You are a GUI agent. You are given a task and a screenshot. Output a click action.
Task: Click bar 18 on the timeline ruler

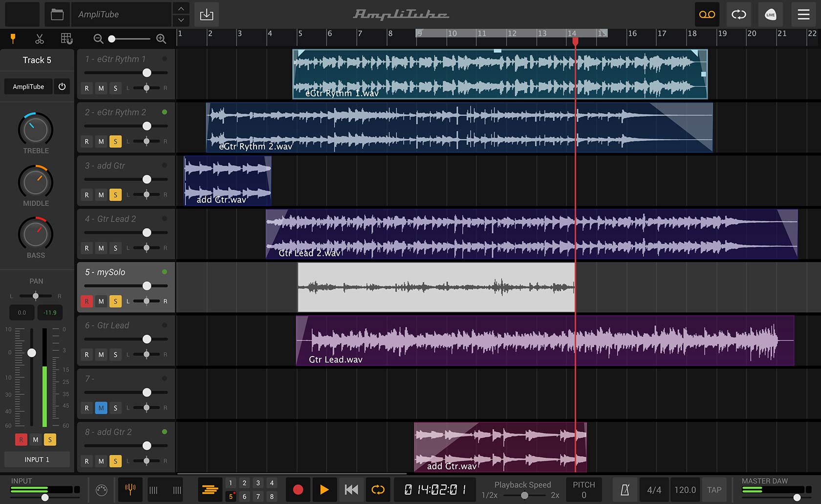point(692,34)
